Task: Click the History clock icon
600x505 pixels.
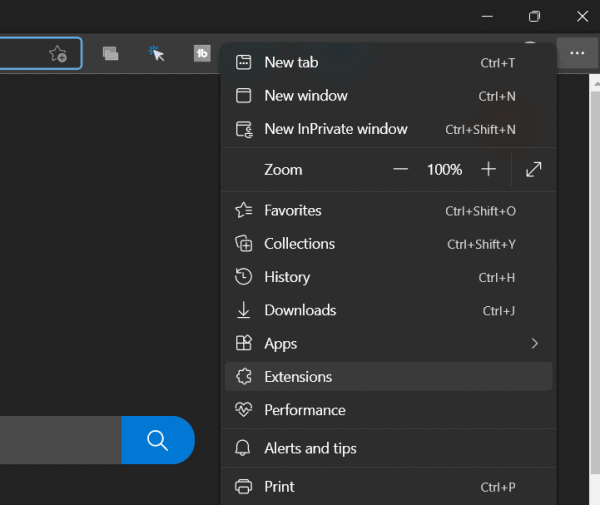Action: click(x=243, y=277)
